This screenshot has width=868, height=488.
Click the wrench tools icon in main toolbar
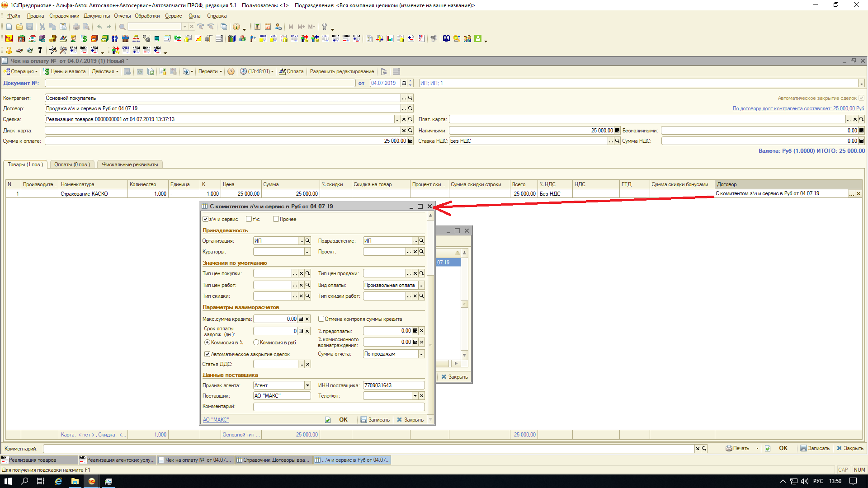[x=324, y=27]
